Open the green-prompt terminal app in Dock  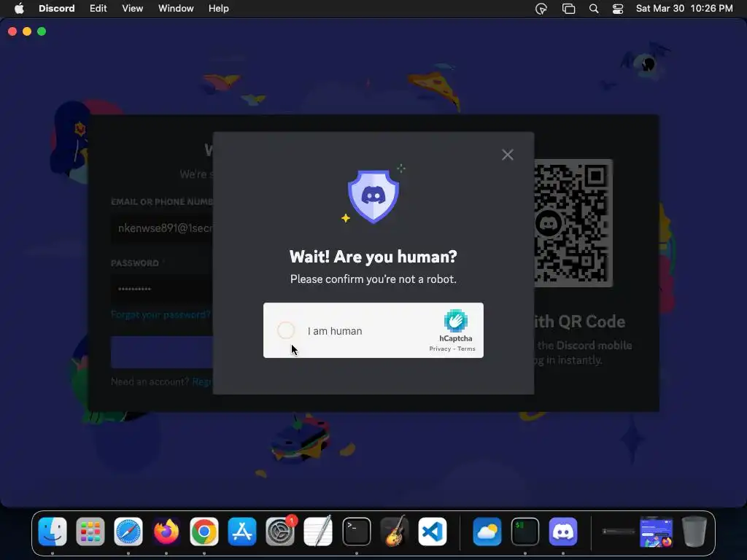[x=525, y=532]
